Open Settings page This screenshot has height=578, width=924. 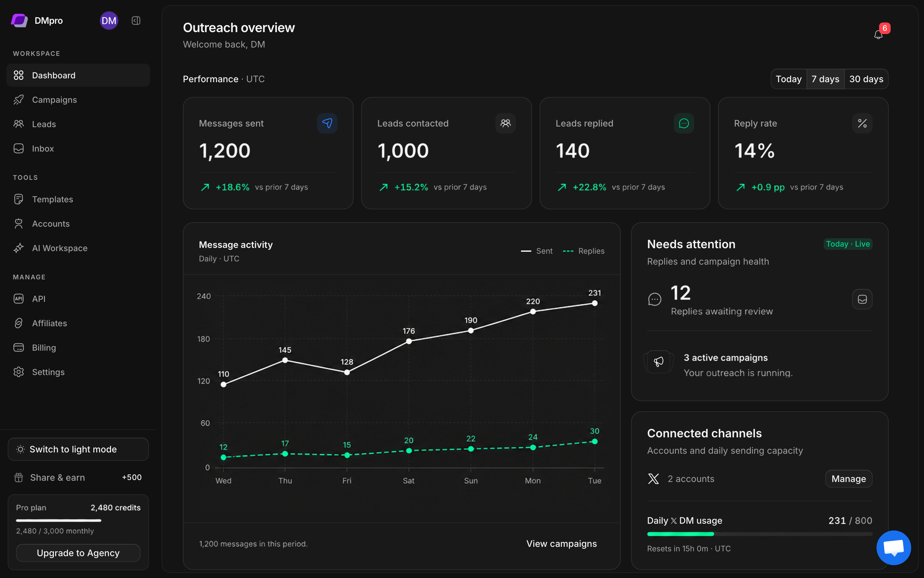(x=78, y=372)
